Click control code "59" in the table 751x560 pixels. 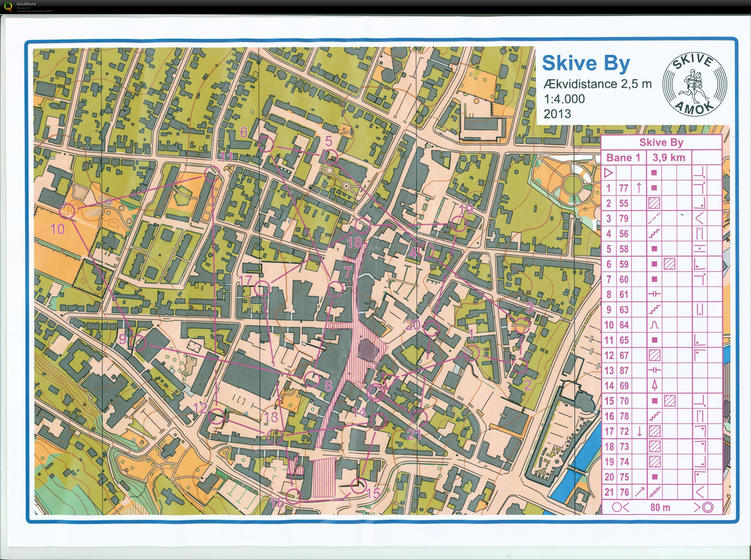[x=623, y=264]
